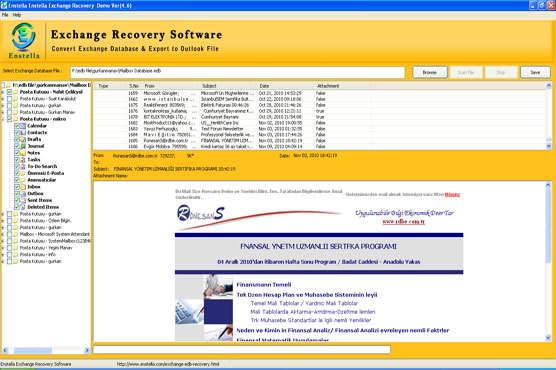Click the Save button

[535, 72]
